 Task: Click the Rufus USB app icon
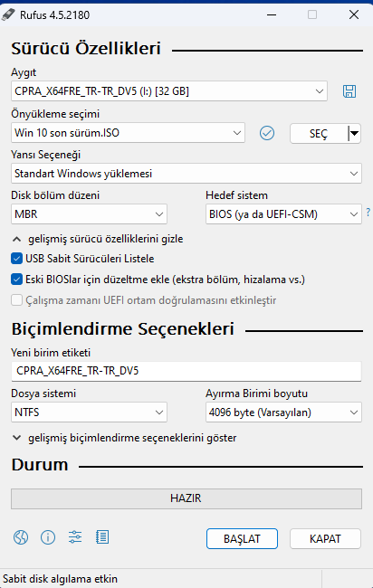8,15
